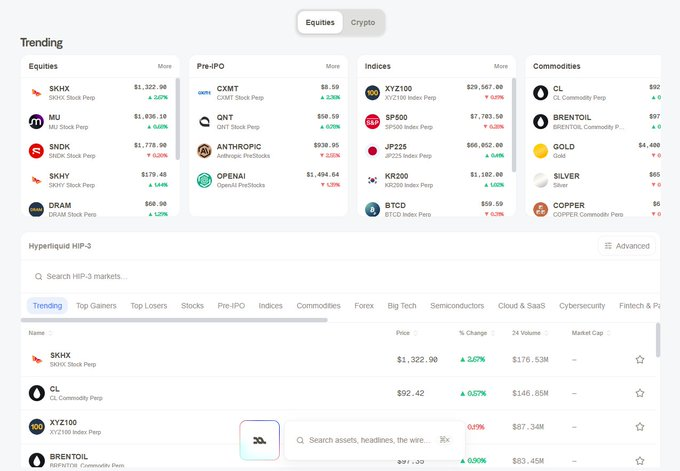680x471 pixels.
Task: Select the Cloud & SaaS tab
Action: (x=521, y=306)
